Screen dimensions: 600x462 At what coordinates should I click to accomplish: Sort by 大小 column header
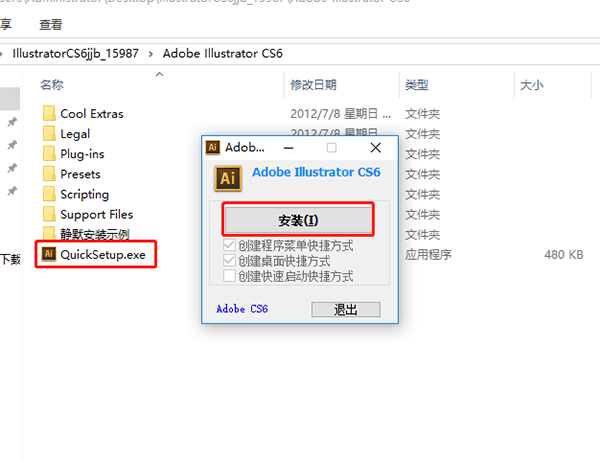pyautogui.click(x=532, y=85)
